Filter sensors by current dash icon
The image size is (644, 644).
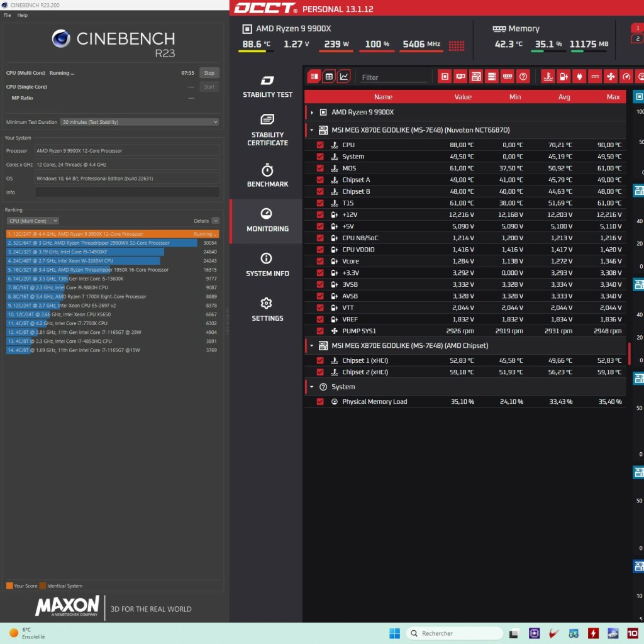595,76
